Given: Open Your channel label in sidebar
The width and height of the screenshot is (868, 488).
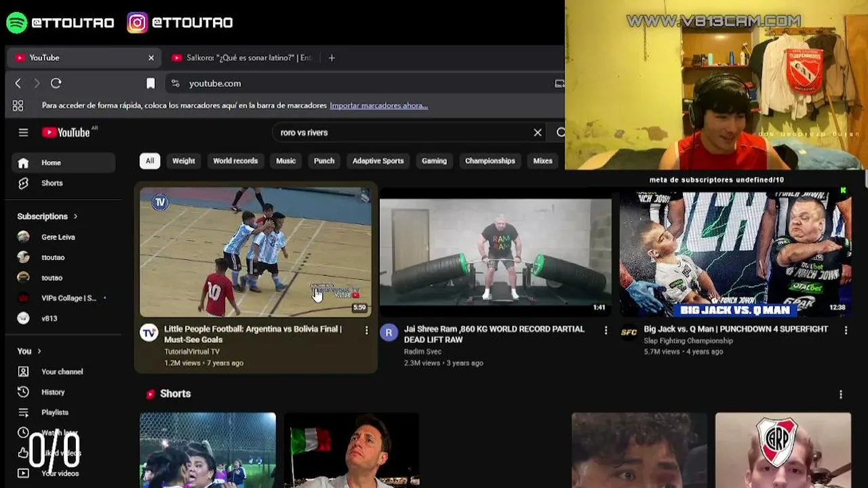Looking at the screenshot, I should (x=62, y=371).
